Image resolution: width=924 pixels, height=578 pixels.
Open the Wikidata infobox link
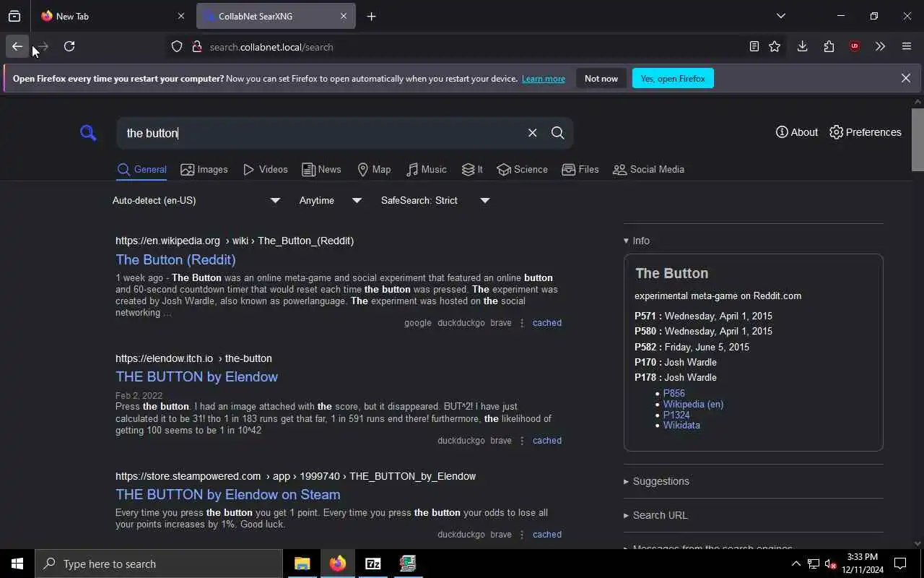coord(681,426)
